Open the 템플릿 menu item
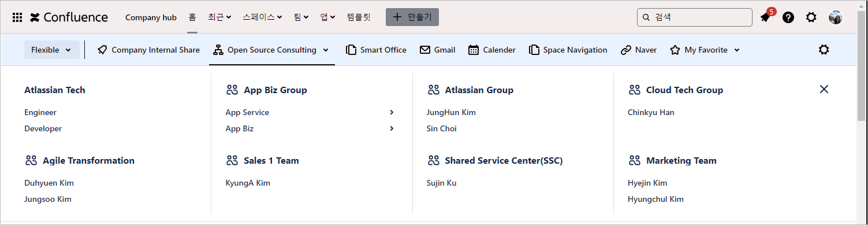This screenshot has width=868, height=225. pyautogui.click(x=359, y=17)
